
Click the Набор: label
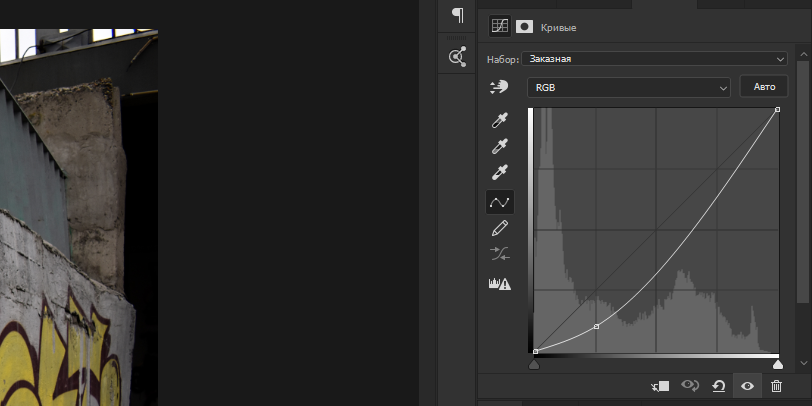[502, 60]
